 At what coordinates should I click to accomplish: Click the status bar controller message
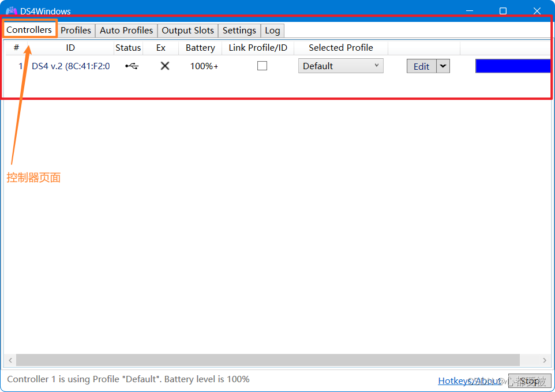click(x=128, y=379)
